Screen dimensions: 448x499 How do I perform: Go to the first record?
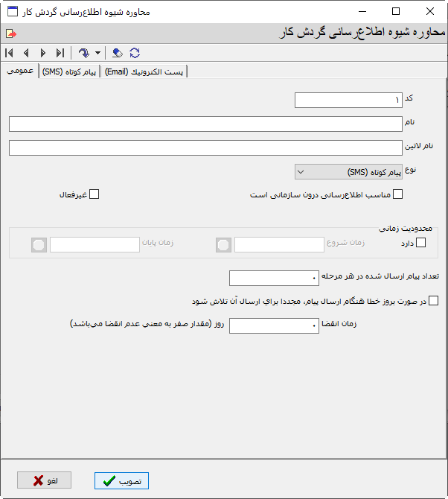coord(10,53)
